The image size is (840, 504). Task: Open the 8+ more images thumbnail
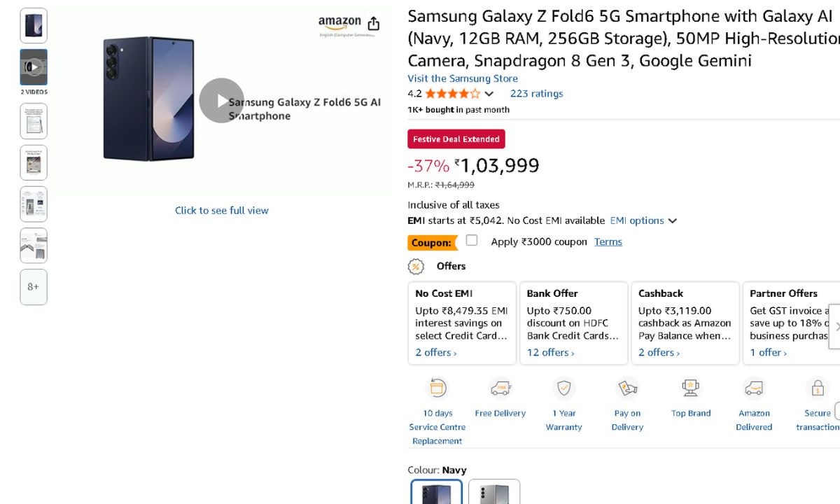point(34,287)
